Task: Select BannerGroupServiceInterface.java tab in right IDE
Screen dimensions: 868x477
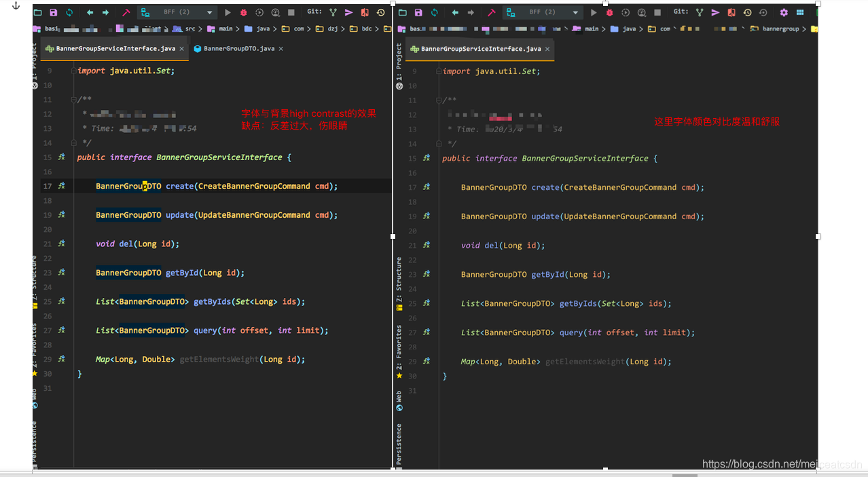Action: click(x=480, y=48)
